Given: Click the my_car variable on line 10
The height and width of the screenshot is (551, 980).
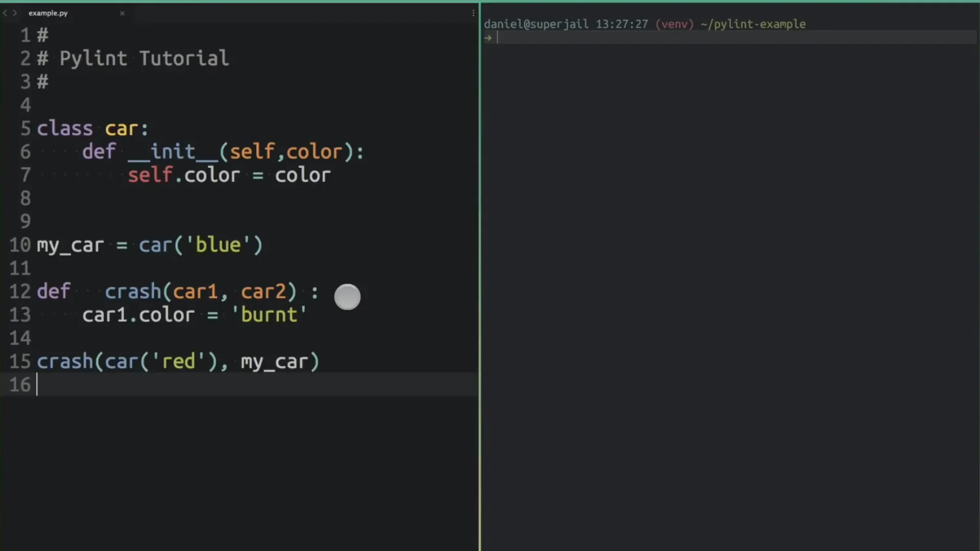Looking at the screenshot, I should (70, 245).
